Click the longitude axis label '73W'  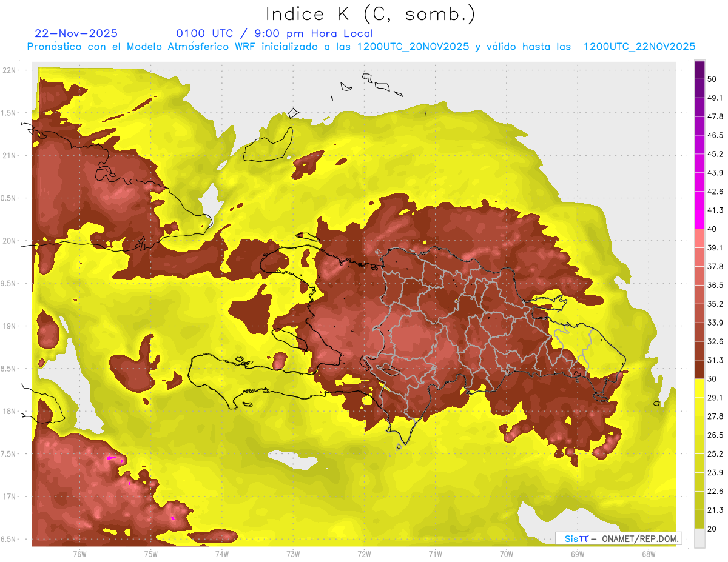pos(293,554)
